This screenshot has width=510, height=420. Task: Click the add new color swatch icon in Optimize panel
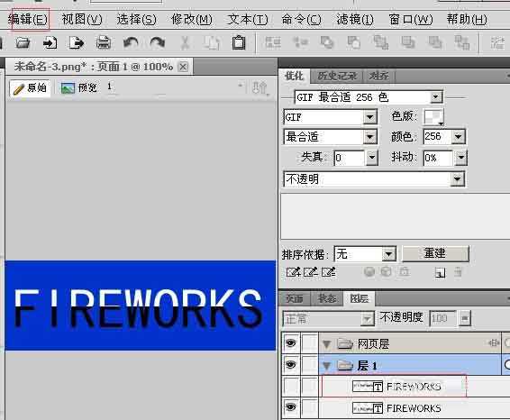click(x=440, y=272)
